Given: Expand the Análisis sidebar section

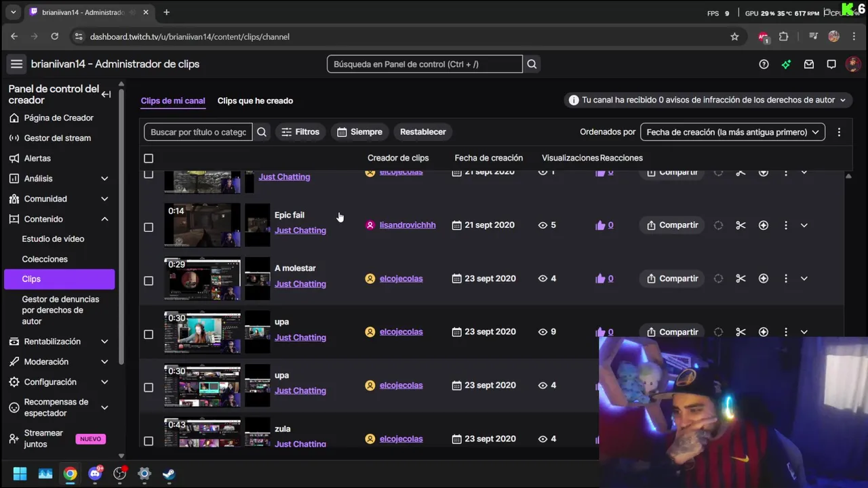Looking at the screenshot, I should pyautogui.click(x=104, y=178).
